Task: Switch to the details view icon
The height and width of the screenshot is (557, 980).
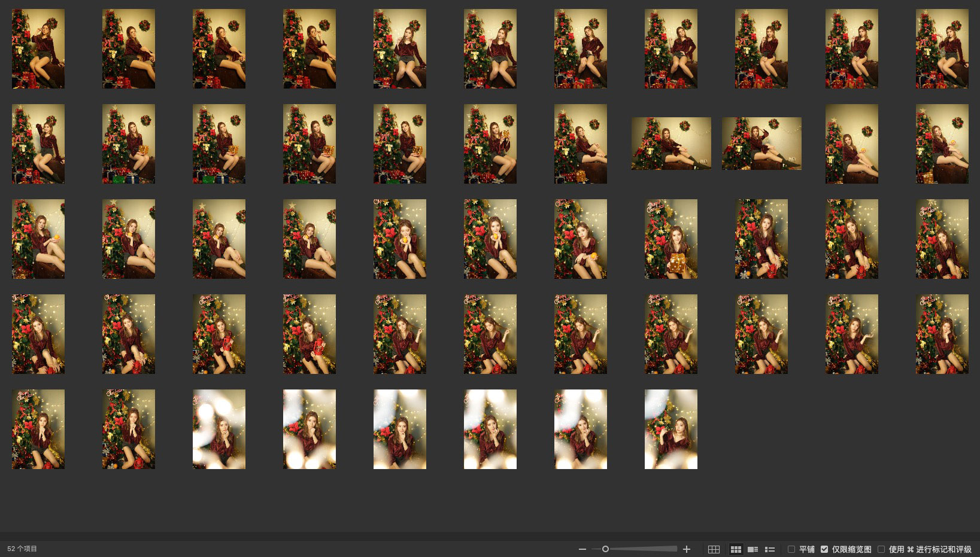Action: 753,549
